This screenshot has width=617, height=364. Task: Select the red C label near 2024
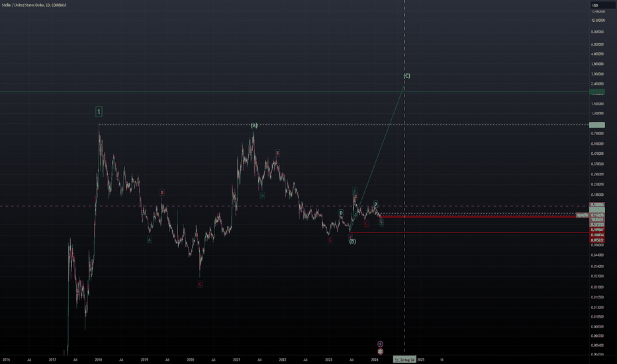pyautogui.click(x=366, y=224)
